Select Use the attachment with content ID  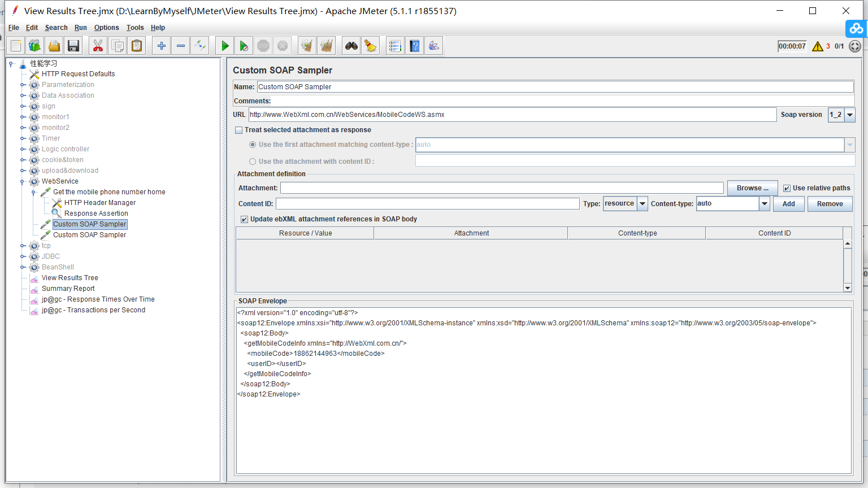tap(253, 162)
